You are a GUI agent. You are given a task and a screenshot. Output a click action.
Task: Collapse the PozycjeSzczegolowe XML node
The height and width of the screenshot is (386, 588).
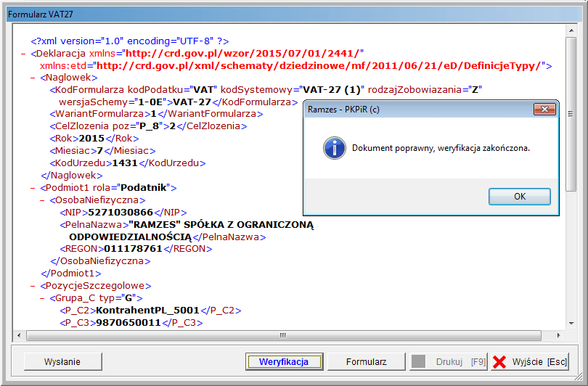(x=33, y=286)
